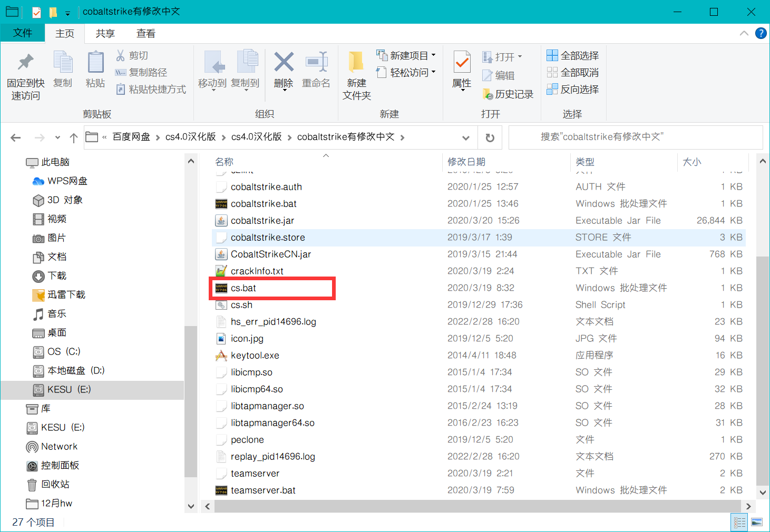Click the History (历史记录) button
Viewport: 770px width, 532px height.
click(x=508, y=94)
